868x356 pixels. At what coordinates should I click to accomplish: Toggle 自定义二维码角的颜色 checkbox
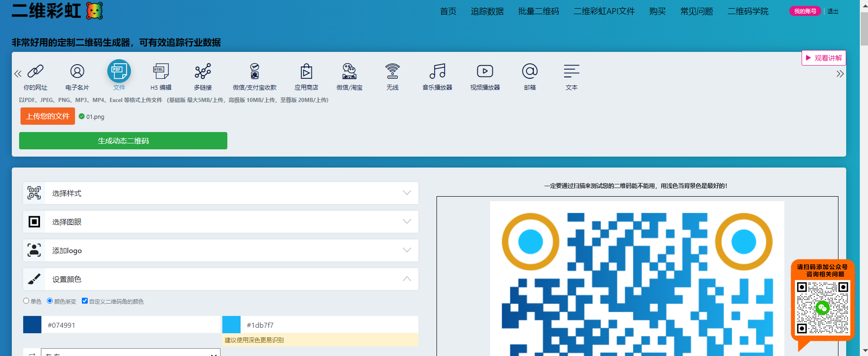85,300
